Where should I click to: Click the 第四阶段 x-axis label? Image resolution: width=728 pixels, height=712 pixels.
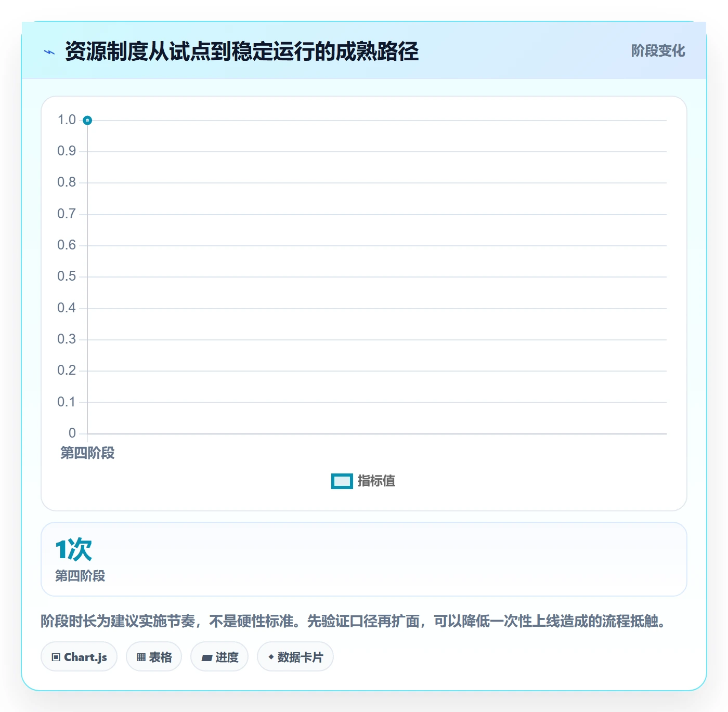[87, 453]
